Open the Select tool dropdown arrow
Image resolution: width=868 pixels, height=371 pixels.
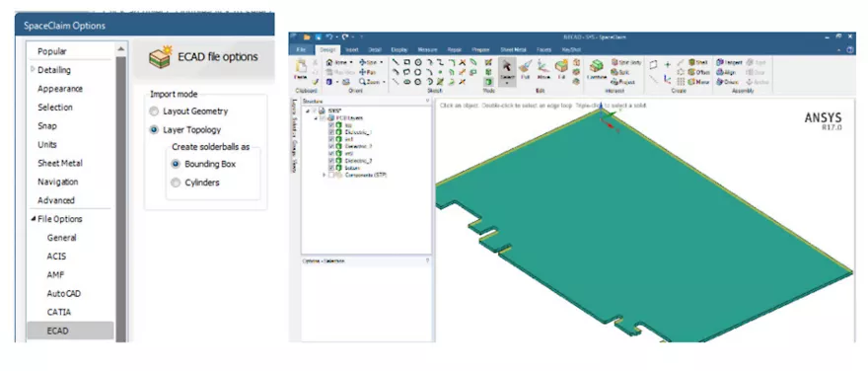[x=507, y=83]
